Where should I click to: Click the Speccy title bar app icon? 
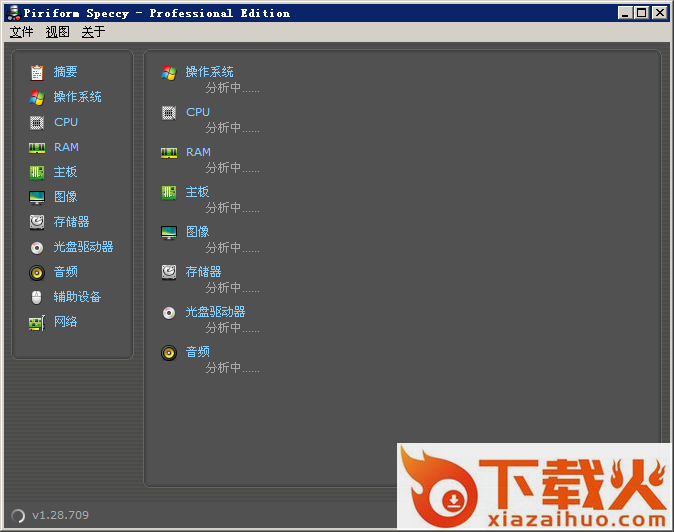(12, 13)
